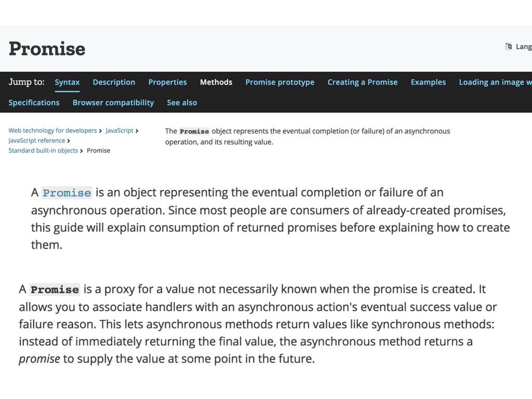Viewport: 532px width, 399px height.
Task: Open Standard built-in objects breadcrumb
Action: [43, 150]
